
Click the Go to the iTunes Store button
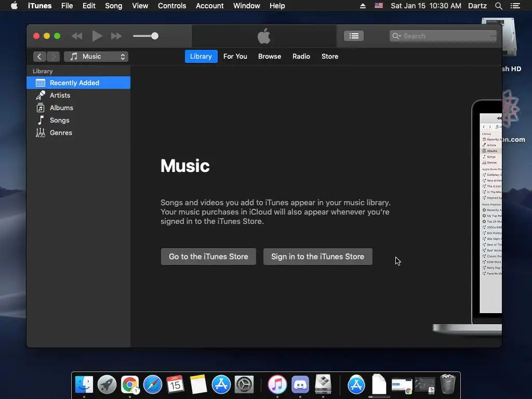208,257
